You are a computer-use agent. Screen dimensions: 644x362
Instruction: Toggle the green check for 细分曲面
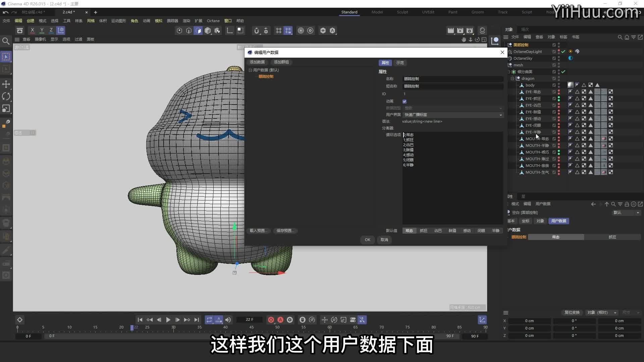point(563,72)
